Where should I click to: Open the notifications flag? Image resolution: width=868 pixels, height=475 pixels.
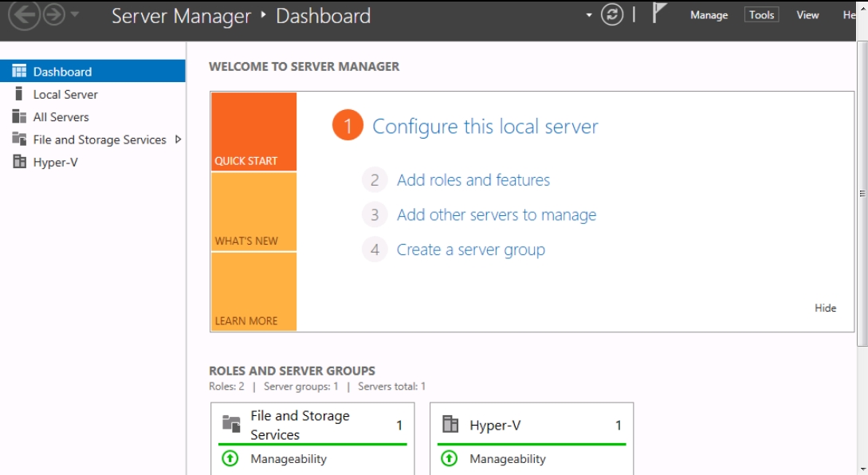pyautogui.click(x=658, y=13)
